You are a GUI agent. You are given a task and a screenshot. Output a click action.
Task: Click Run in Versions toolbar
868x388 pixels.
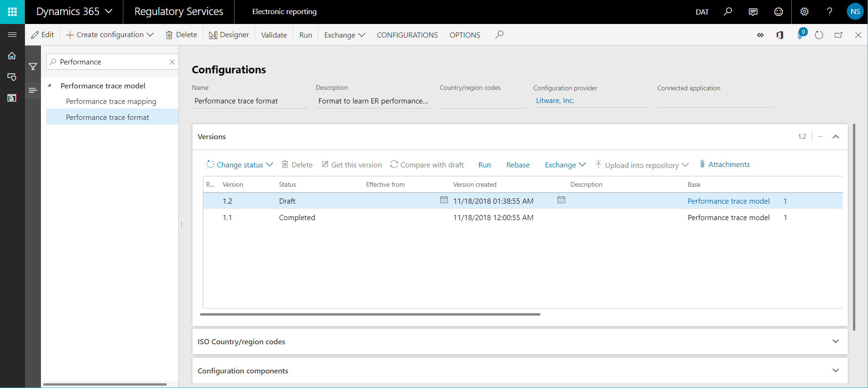[x=484, y=165]
